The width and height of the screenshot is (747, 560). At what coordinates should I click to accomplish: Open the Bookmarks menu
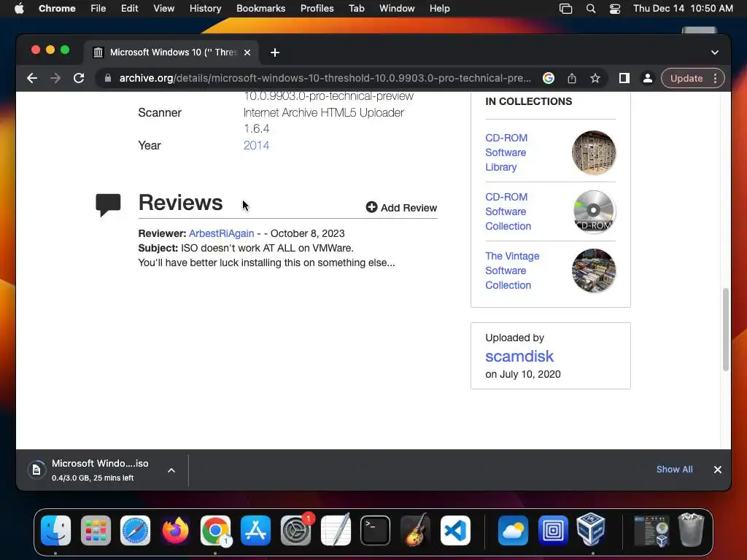(260, 8)
